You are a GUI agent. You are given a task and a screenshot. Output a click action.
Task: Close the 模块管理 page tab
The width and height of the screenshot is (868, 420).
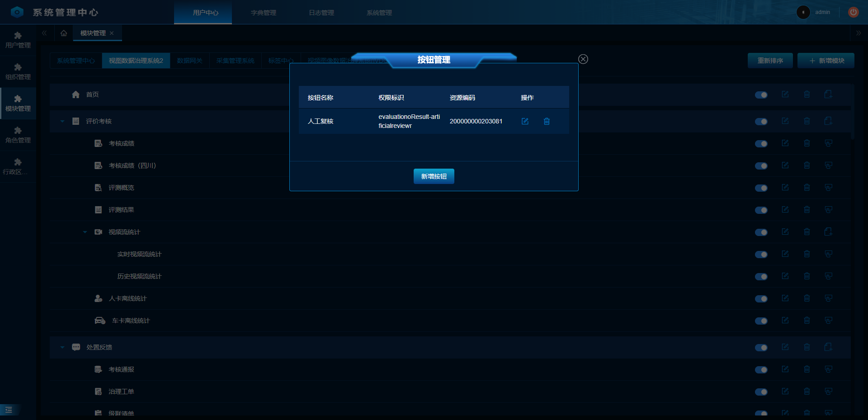click(112, 33)
